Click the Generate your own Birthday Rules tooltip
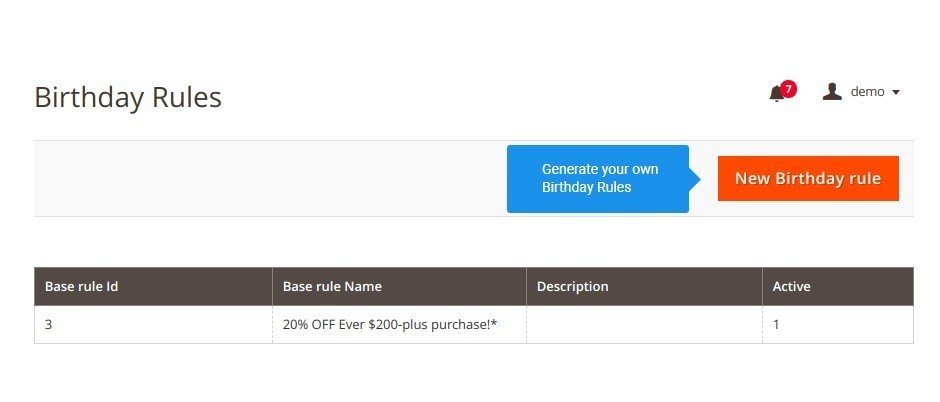 (x=598, y=179)
